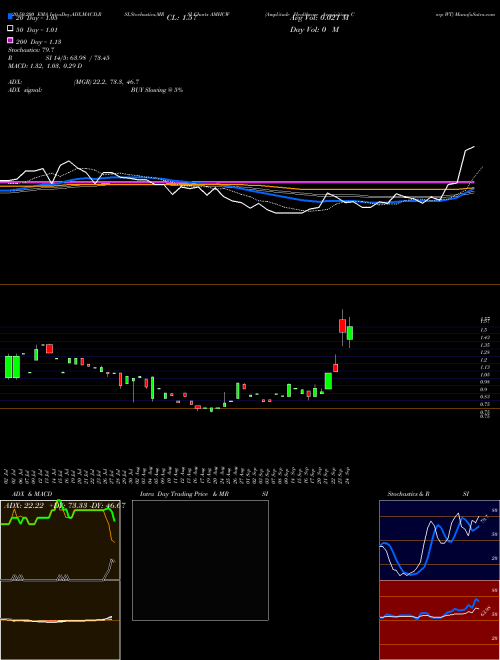Click the 'ADX: 22.22' value in ADX panel
This screenshot has height=660, width=500.
tap(24, 506)
